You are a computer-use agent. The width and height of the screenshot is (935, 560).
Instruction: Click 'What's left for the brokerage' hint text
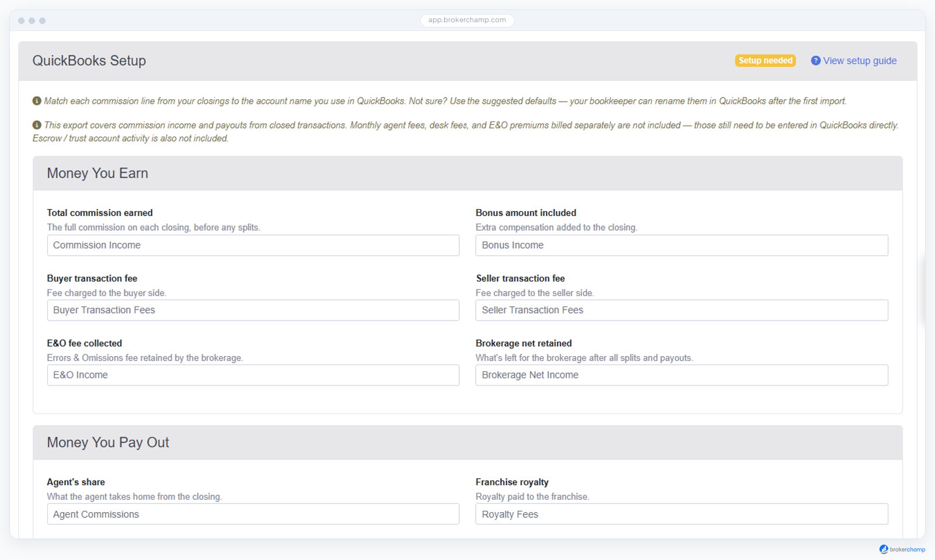[584, 358]
